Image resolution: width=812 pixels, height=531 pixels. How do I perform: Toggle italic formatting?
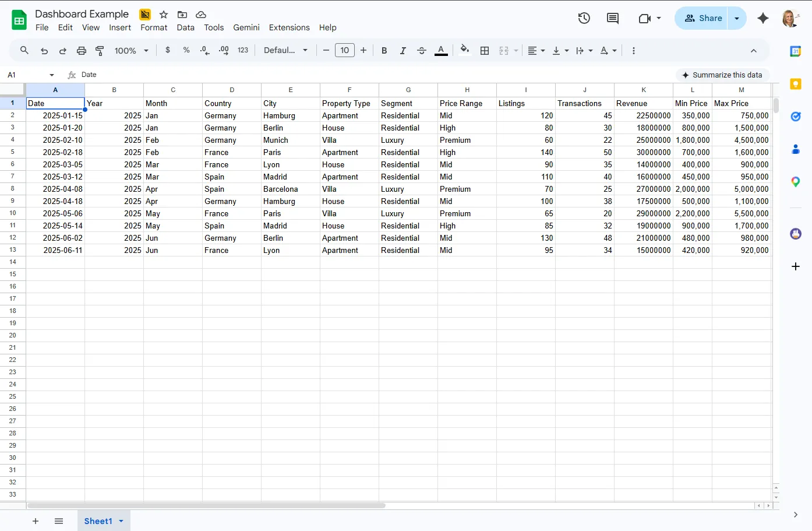click(403, 51)
